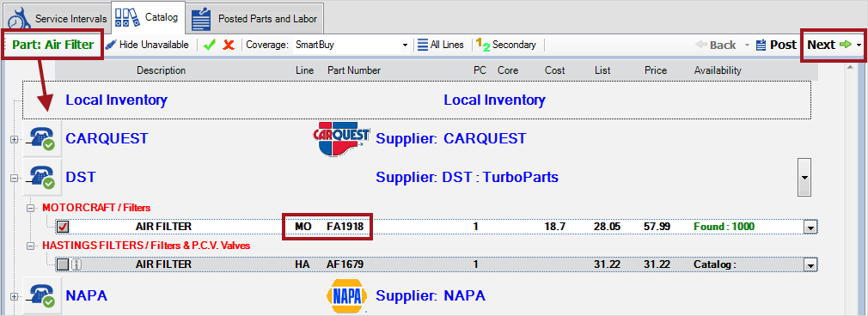Click the Catalog binders icon
868x316 pixels.
128,18
